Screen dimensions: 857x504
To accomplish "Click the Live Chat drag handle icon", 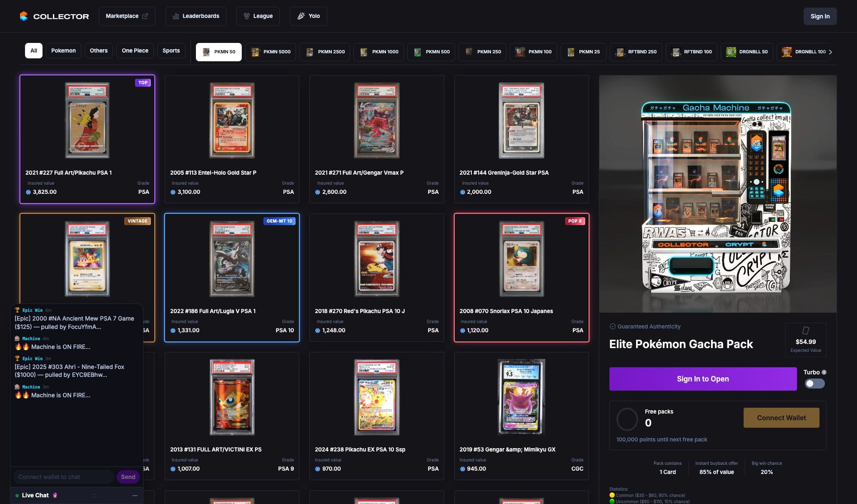I will (x=95, y=495).
